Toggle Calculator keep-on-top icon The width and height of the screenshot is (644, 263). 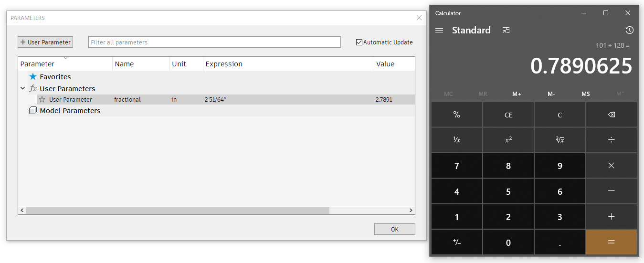[x=506, y=30]
